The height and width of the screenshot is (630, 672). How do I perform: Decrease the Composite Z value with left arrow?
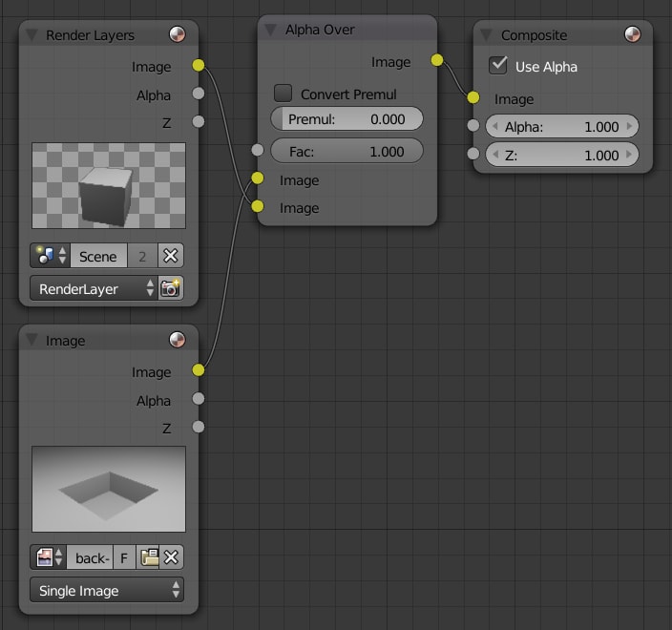pyautogui.click(x=495, y=155)
